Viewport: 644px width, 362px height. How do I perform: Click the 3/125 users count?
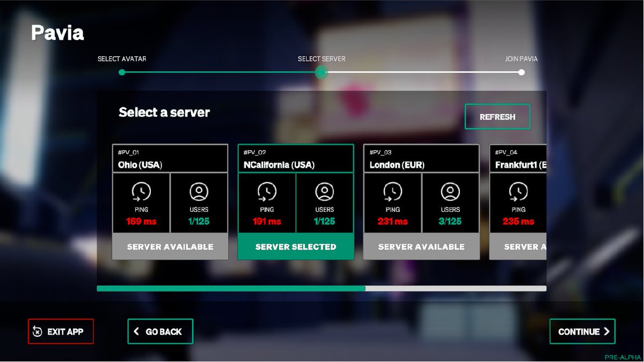point(450,221)
